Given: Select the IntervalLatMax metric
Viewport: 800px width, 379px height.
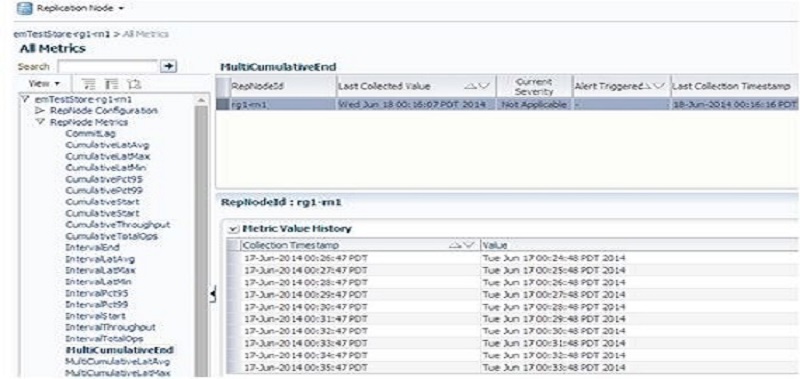Looking at the screenshot, I should coord(100,270).
